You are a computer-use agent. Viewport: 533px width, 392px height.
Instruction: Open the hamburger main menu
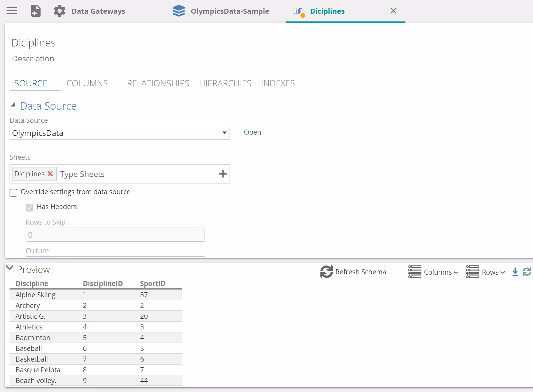pyautogui.click(x=12, y=11)
